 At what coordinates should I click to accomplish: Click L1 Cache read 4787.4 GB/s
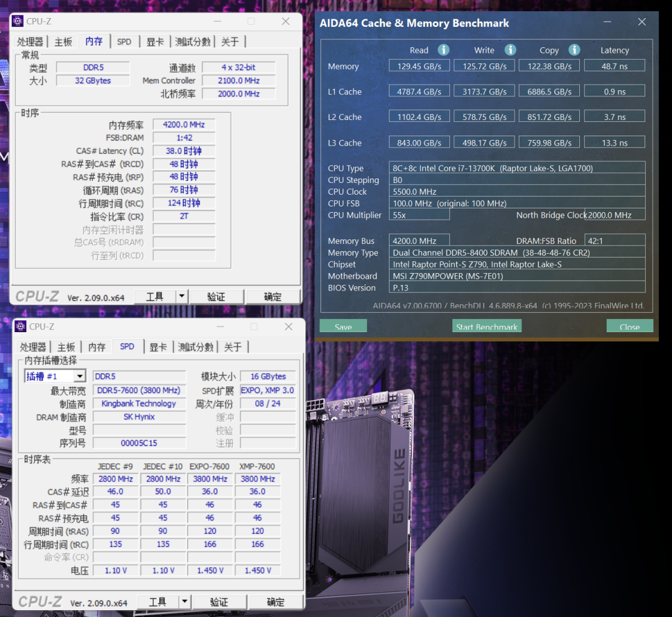[x=419, y=91]
